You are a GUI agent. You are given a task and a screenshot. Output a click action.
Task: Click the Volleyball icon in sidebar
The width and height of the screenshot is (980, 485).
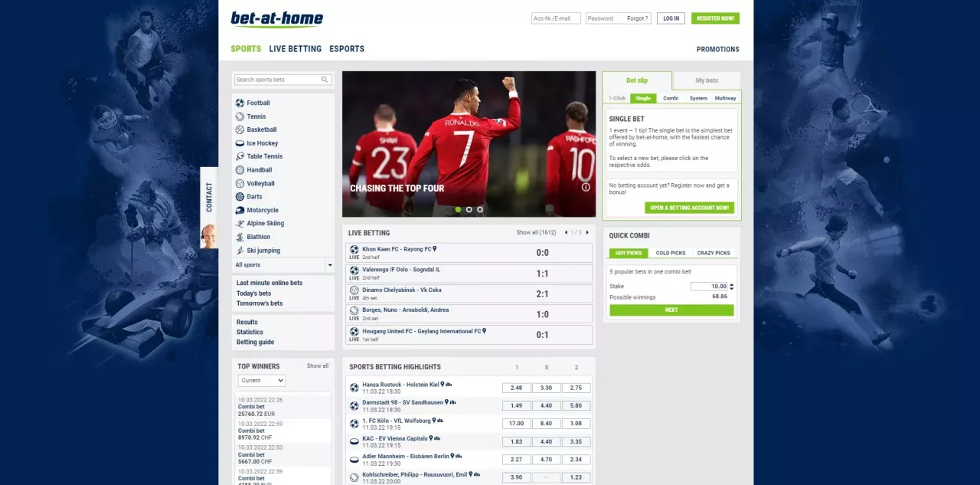pyautogui.click(x=240, y=183)
